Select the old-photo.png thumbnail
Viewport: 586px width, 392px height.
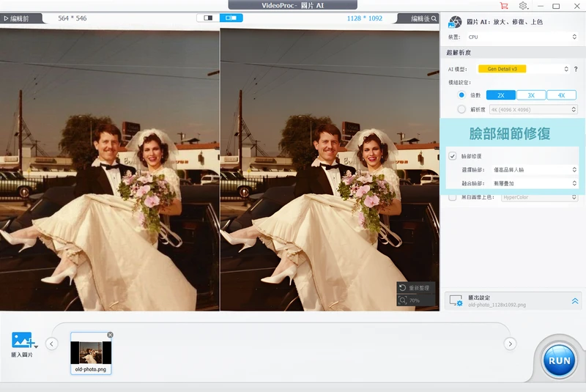91,353
